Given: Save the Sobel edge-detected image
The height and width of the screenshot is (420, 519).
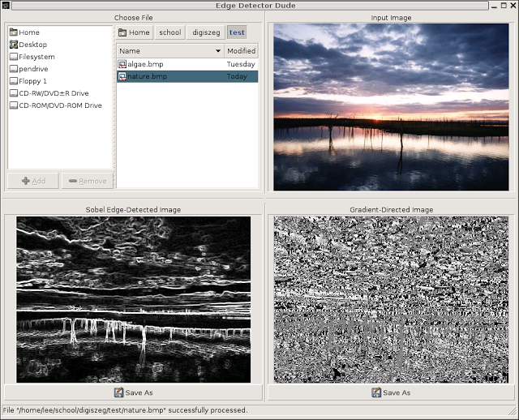Looking at the screenshot, I should pos(133,392).
